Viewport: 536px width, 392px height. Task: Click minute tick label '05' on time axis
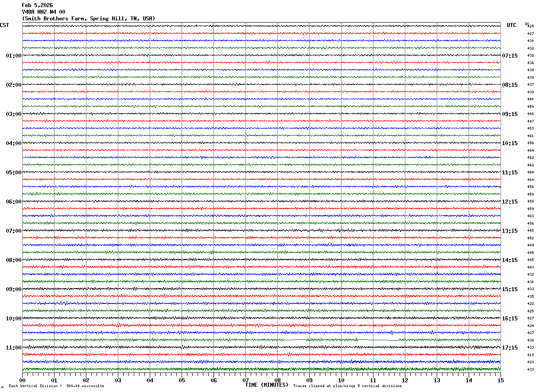182,380
